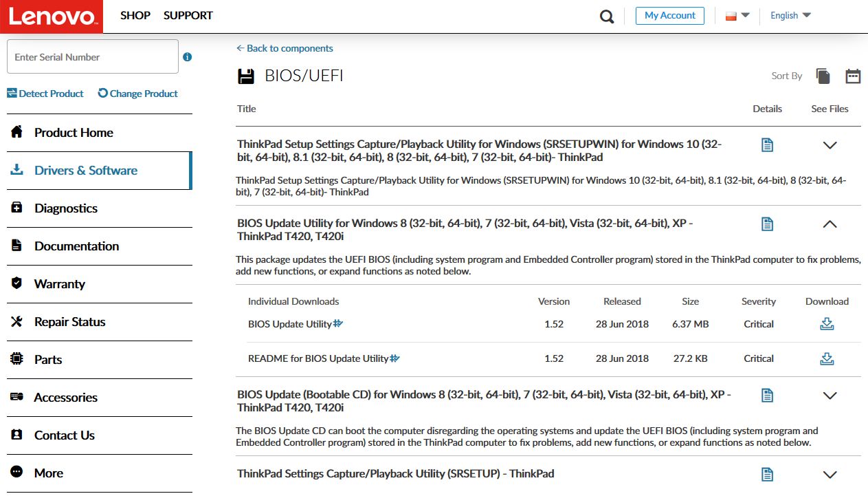Viewport: 868px width, 496px height.
Task: Click the Parts chip icon
Action: [x=17, y=359]
